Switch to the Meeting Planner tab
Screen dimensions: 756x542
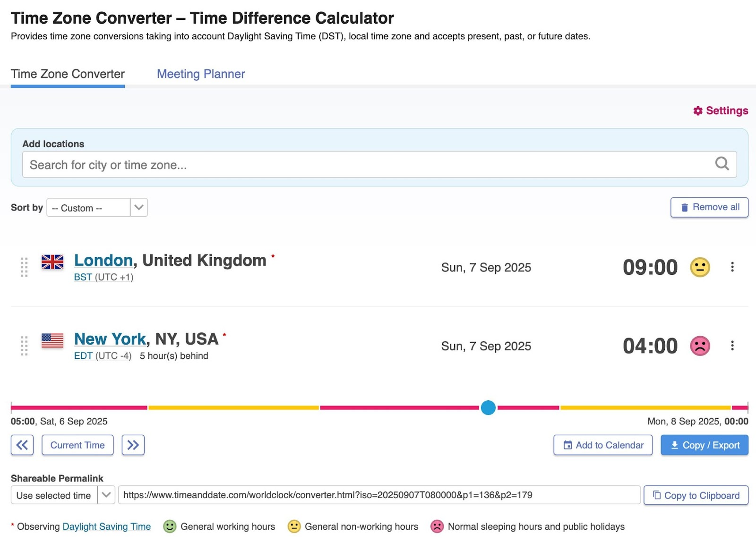[200, 74]
